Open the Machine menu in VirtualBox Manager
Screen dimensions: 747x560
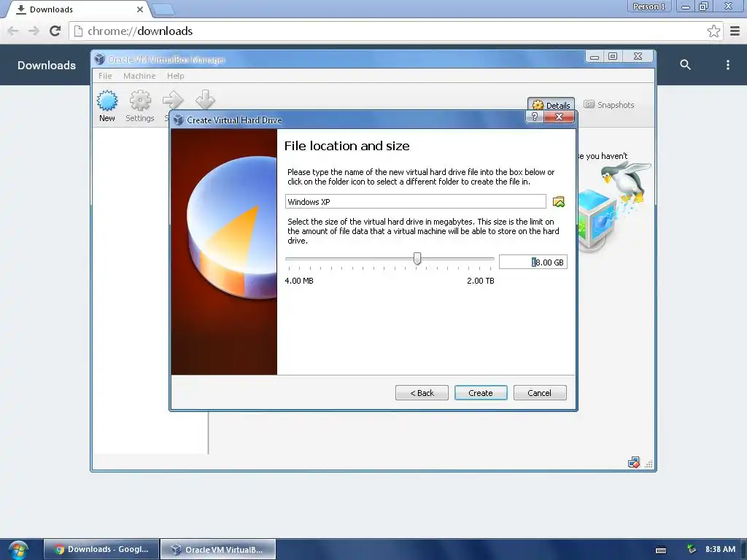click(139, 76)
